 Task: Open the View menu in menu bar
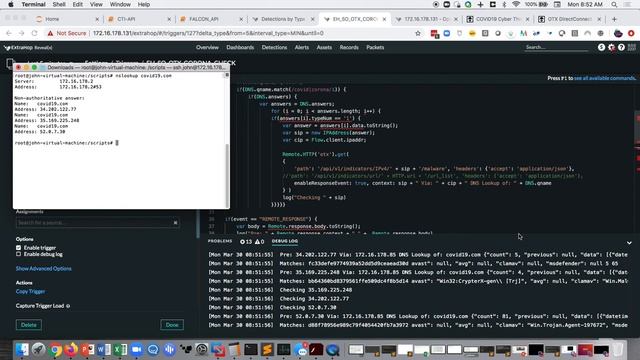point(96,4)
